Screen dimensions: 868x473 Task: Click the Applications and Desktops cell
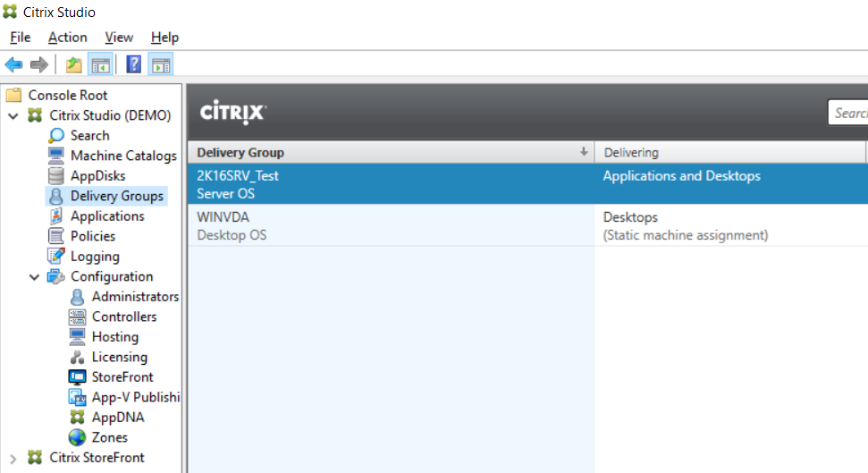[x=681, y=176]
